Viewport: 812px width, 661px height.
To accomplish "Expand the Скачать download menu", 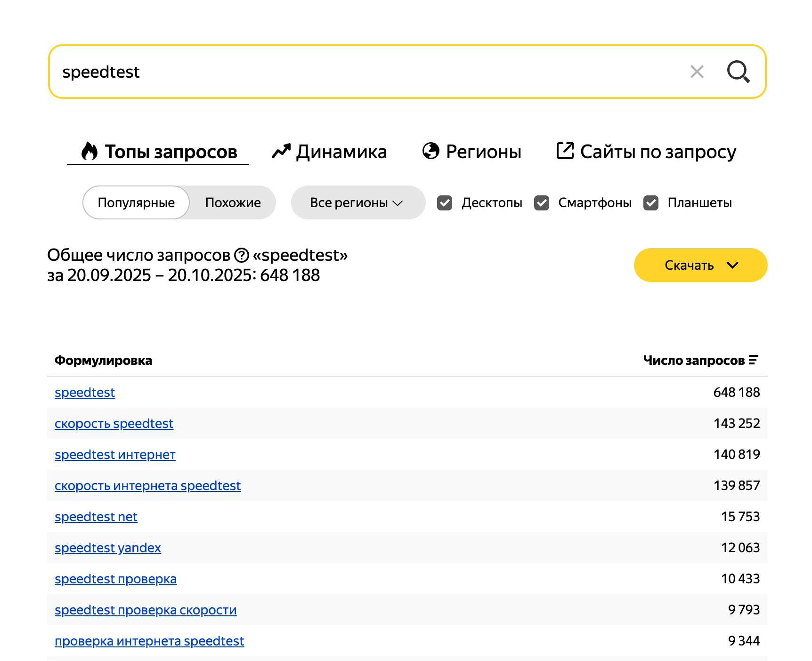I will tap(700, 266).
